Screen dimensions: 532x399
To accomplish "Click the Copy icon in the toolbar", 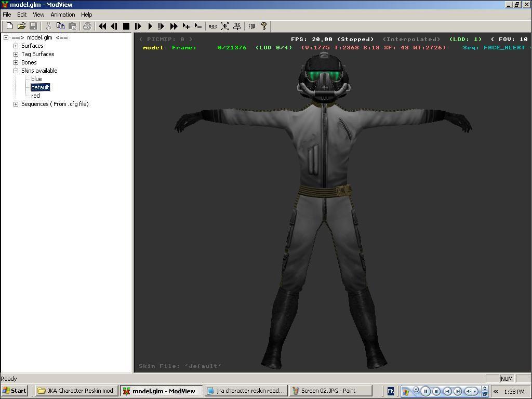I will (x=60, y=26).
